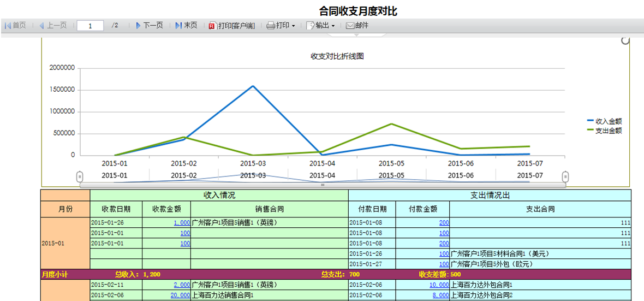Click the horizontal scrollbar below the chart
Screen dimensions: 644x301
tap(323, 185)
